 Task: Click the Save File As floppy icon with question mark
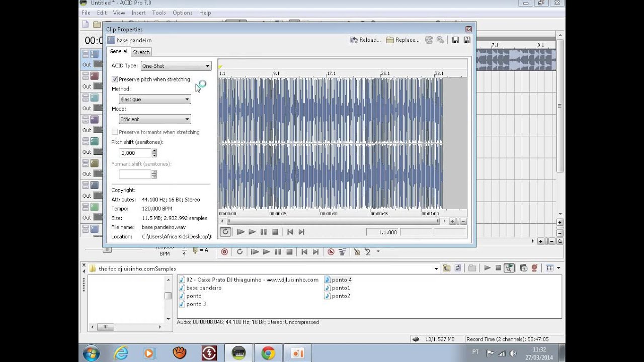[x=467, y=40]
